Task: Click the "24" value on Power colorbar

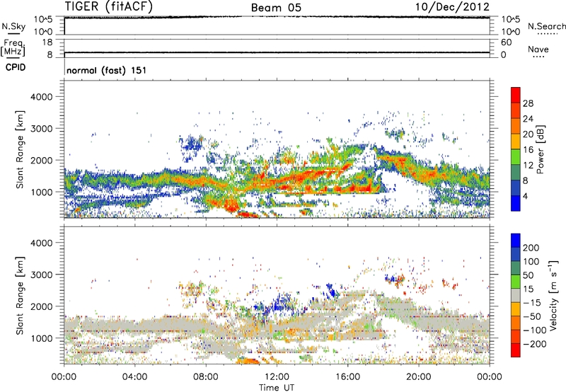Action: pyautogui.click(x=528, y=119)
